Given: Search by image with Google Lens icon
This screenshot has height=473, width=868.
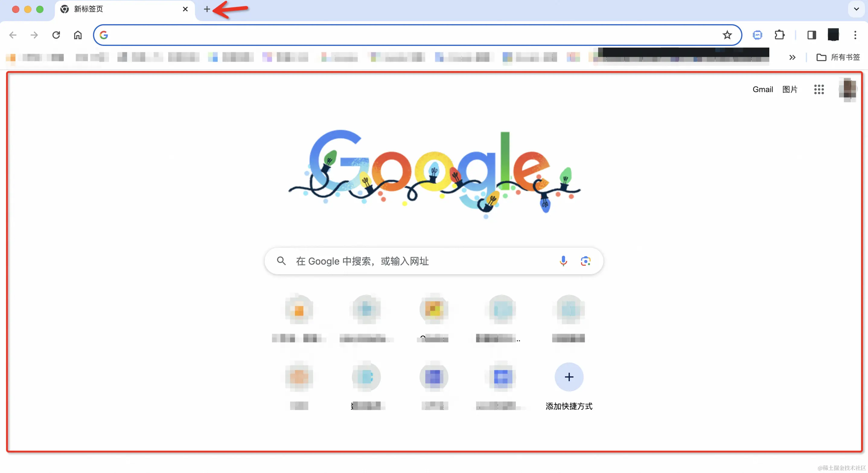Looking at the screenshot, I should tap(586, 261).
